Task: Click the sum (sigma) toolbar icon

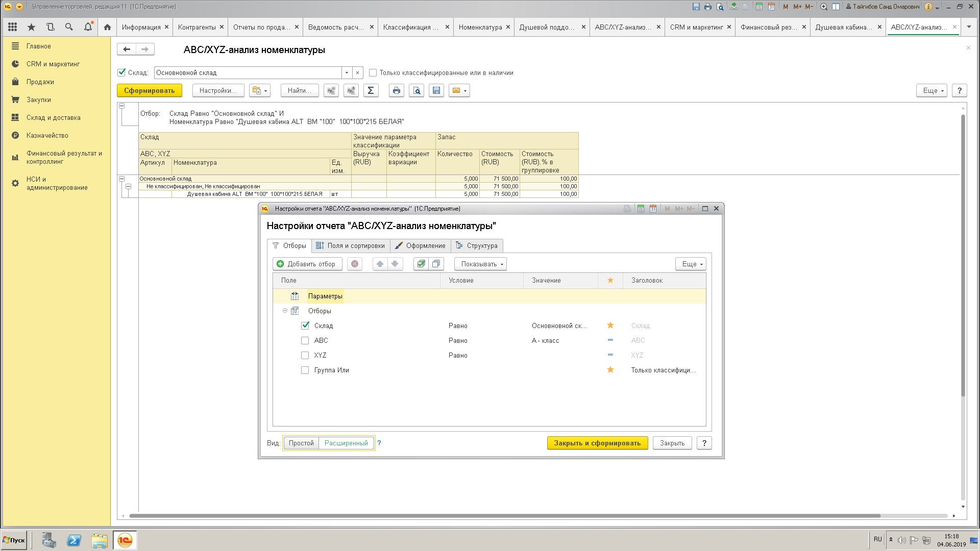Action: point(371,90)
